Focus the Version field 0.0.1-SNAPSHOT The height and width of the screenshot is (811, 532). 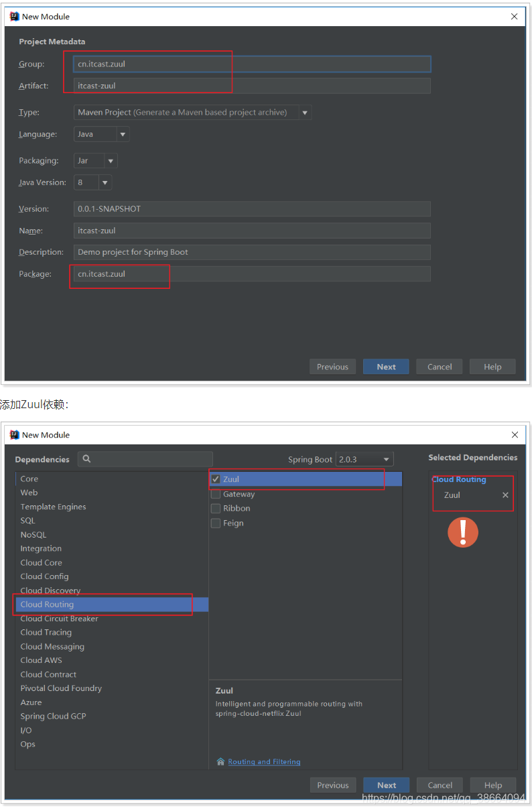252,209
